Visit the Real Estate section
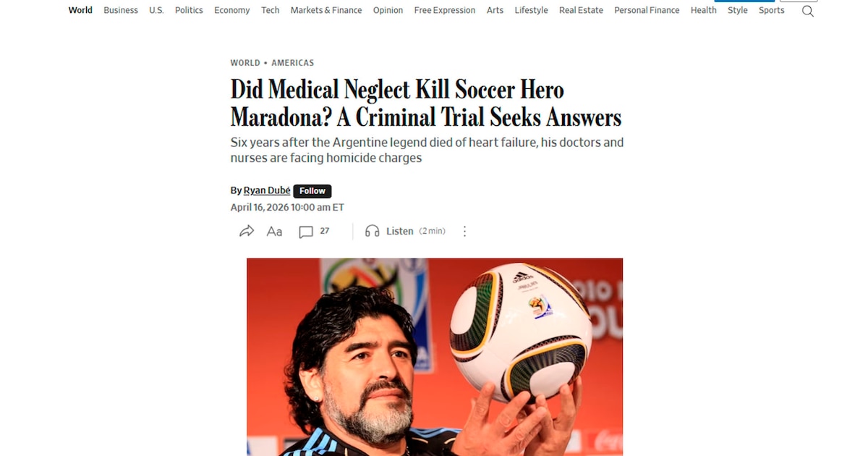Image resolution: width=868 pixels, height=456 pixels. (x=581, y=10)
